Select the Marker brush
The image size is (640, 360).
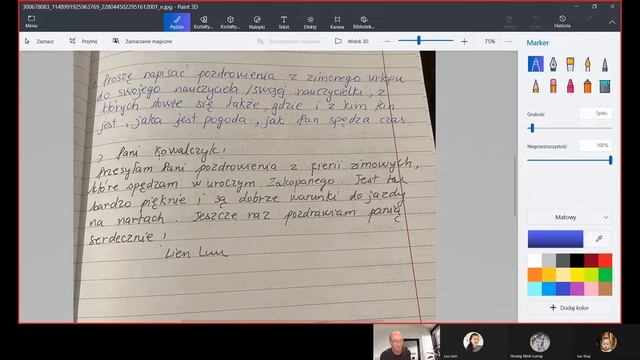(x=536, y=64)
